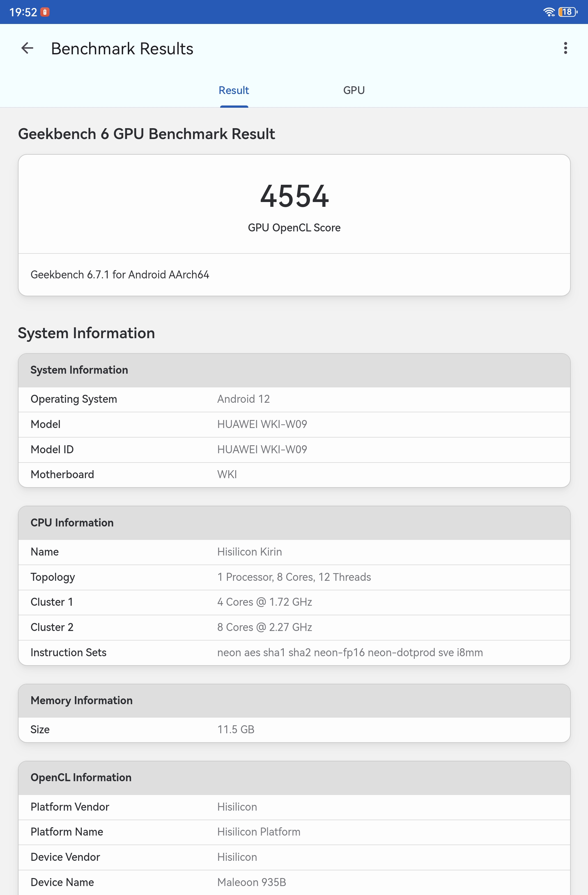Tap the Geekbench 6 GPU Benchmark Result heading
The width and height of the screenshot is (588, 895).
tap(146, 134)
